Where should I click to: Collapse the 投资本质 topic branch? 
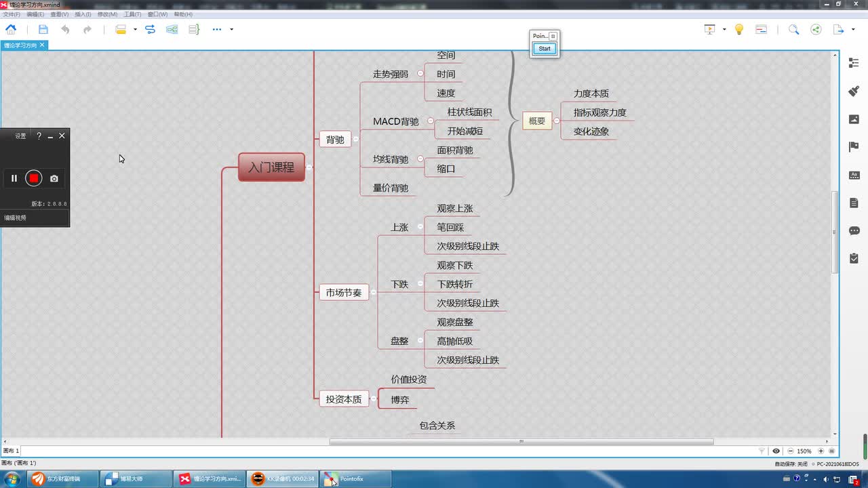[x=374, y=399]
